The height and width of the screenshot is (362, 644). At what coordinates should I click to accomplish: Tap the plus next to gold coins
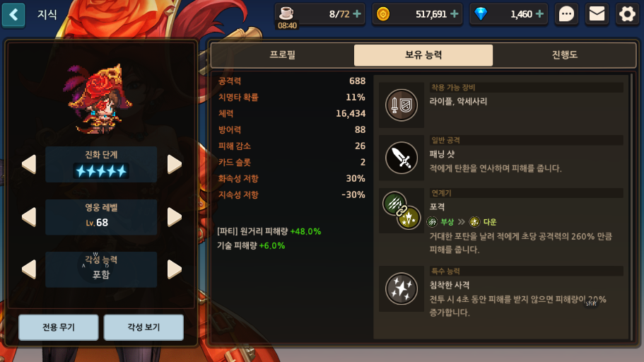tap(455, 14)
